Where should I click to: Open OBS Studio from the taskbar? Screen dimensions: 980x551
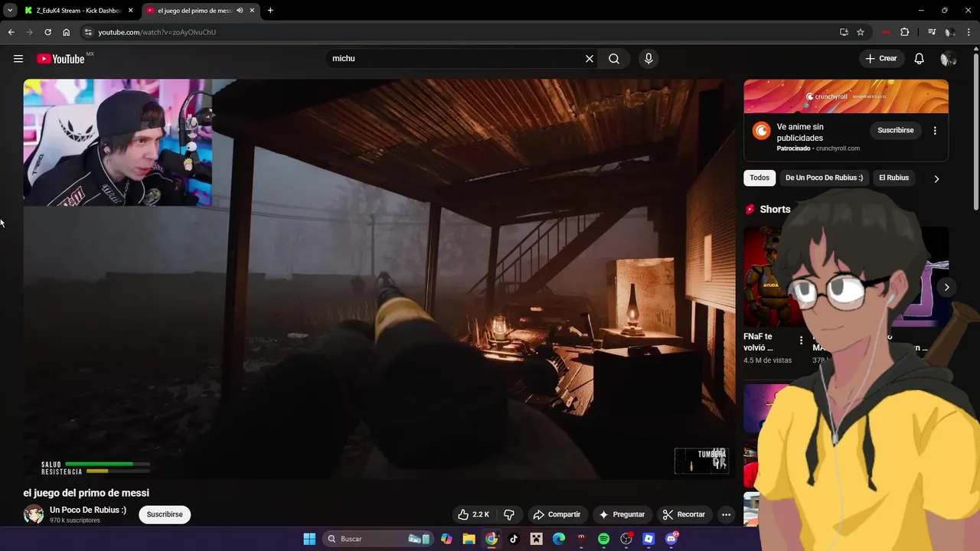click(626, 539)
